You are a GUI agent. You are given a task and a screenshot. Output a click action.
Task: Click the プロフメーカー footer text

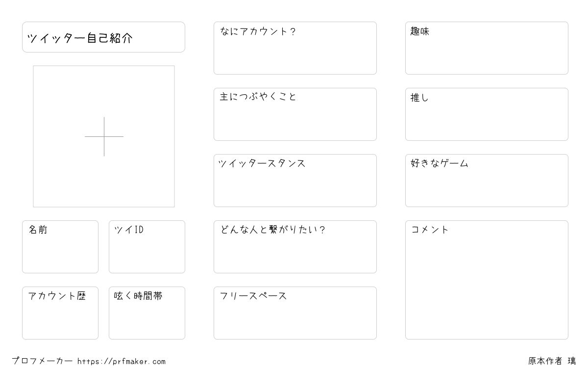coord(42,361)
